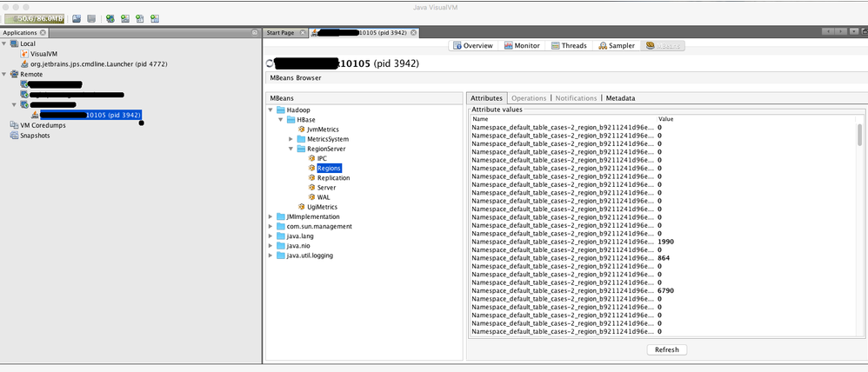Click the Local computer icon in Applications
This screenshot has height=372, width=868.
pyautogui.click(x=15, y=43)
